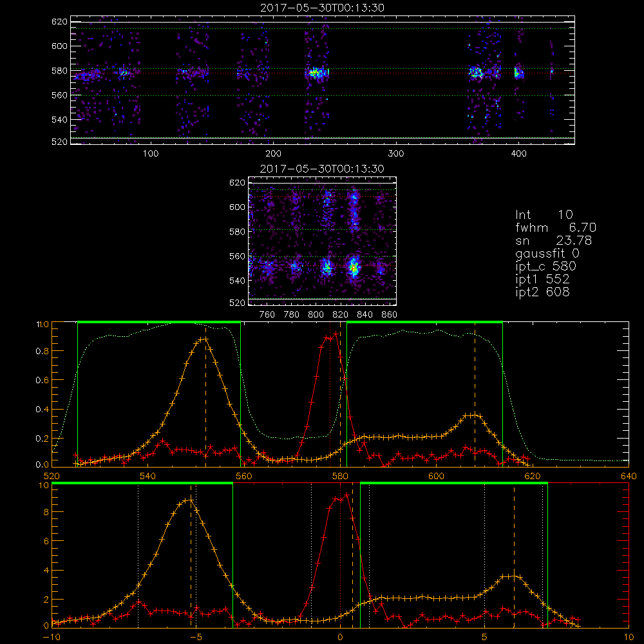Click x-axis tick label 300 on top plot
644x644 pixels.
click(396, 154)
